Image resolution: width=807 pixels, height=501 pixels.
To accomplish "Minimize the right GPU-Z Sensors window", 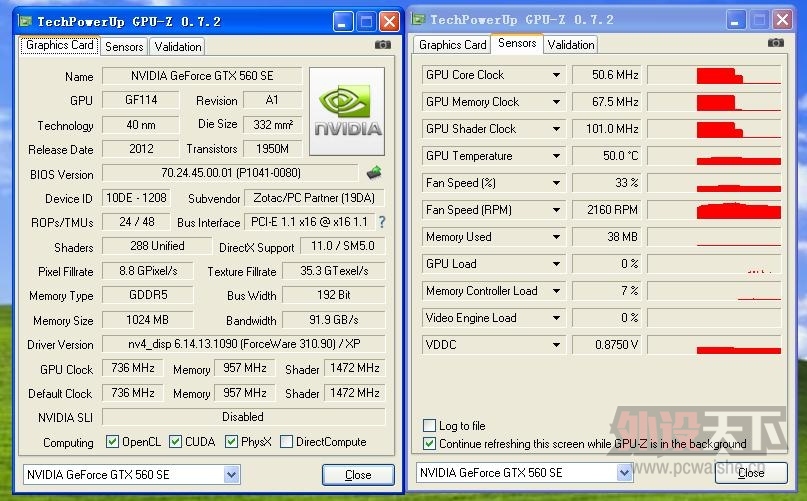I will pos(735,20).
